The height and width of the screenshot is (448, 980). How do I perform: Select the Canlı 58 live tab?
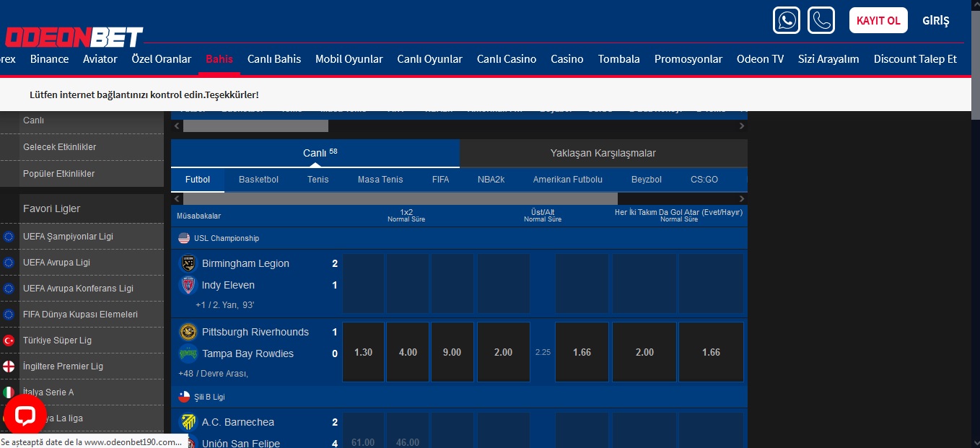(315, 153)
